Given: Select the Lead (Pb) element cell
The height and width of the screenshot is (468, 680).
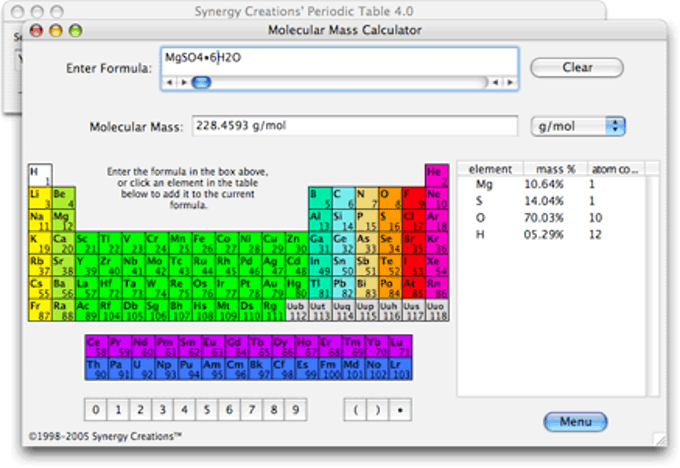Looking at the screenshot, I should (x=343, y=288).
